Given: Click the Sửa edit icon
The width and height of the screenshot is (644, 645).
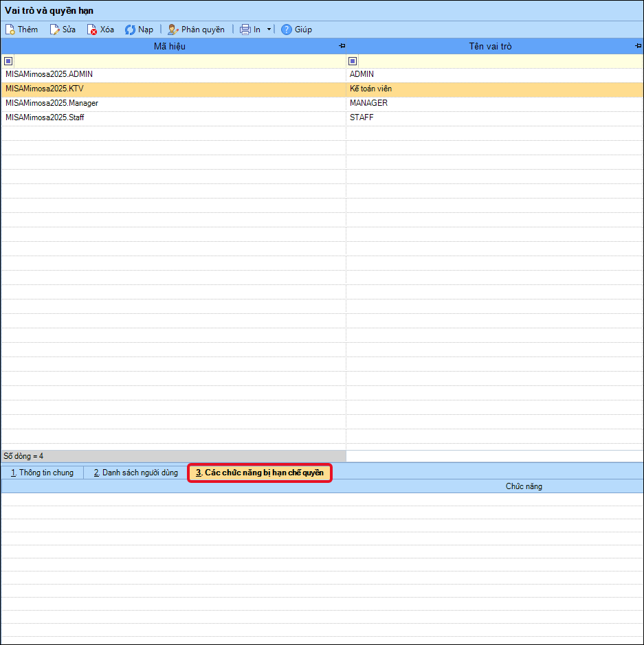Looking at the screenshot, I should (x=54, y=30).
